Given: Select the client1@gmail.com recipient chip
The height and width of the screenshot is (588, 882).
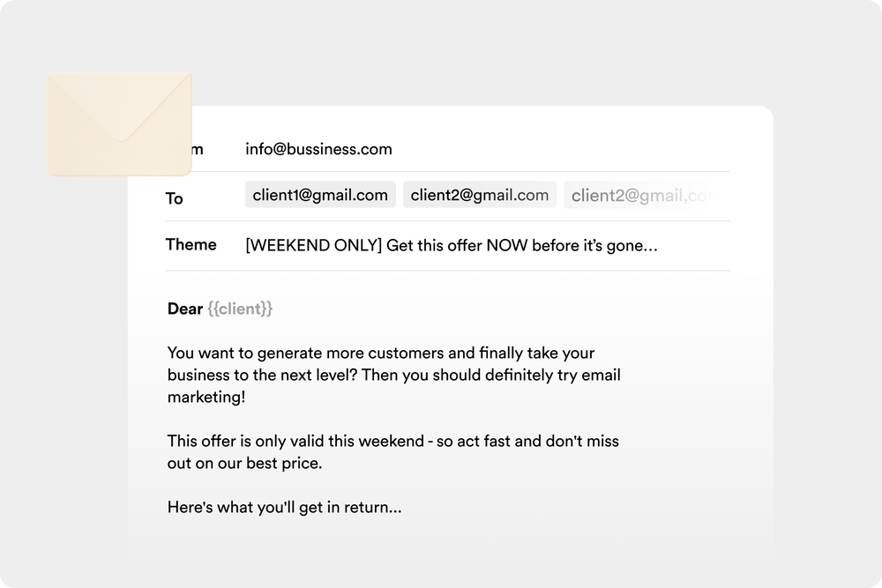Looking at the screenshot, I should click(320, 195).
